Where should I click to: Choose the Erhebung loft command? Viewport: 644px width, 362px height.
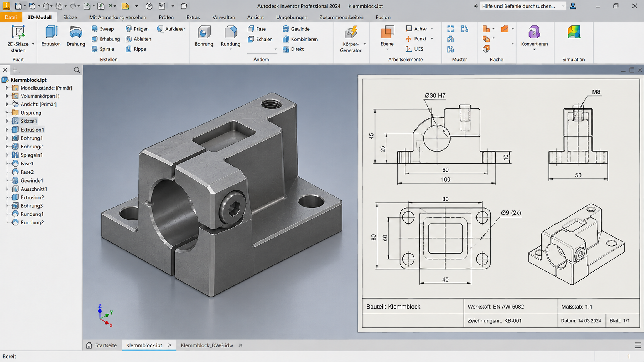pyautogui.click(x=106, y=39)
